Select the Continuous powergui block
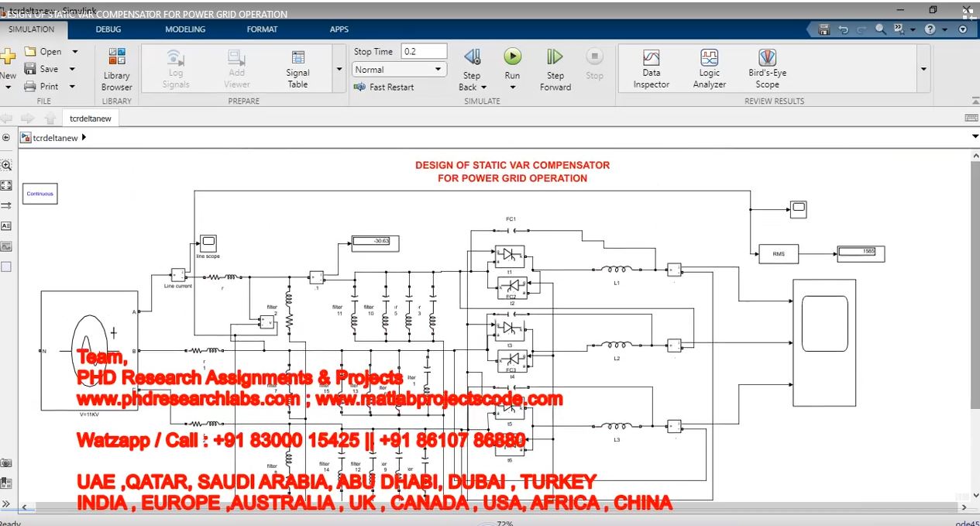The image size is (980, 526). [40, 194]
